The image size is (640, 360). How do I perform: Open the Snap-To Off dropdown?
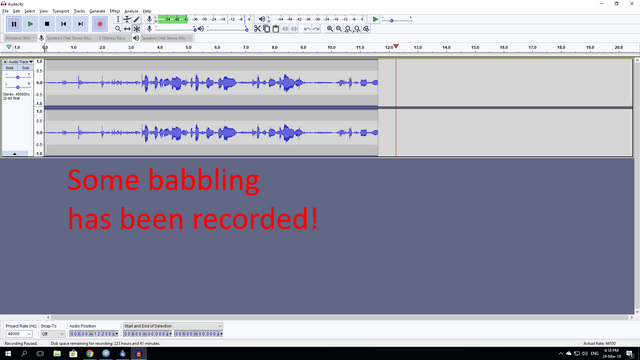53,334
